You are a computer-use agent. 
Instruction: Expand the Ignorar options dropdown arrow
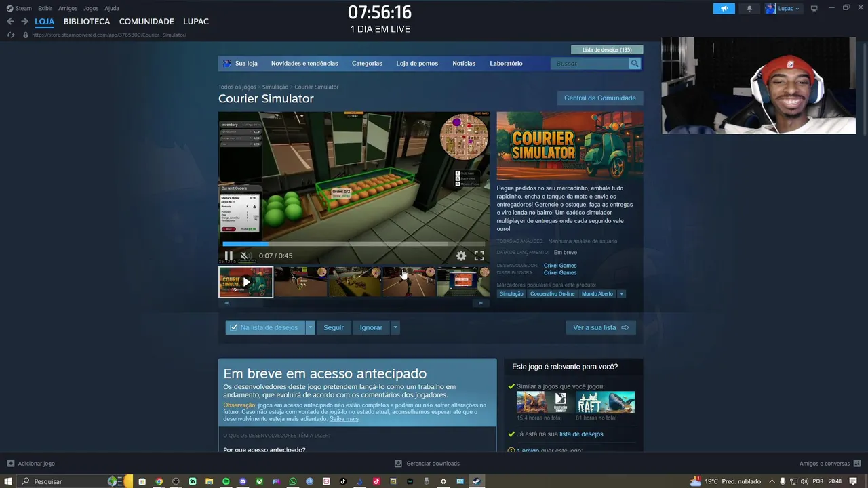(395, 327)
